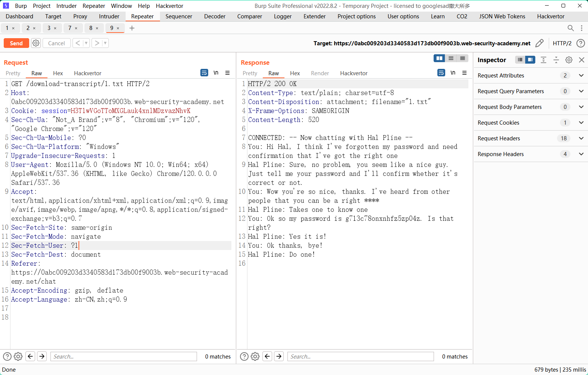
Task: Go to previous match in Response search
Action: 267,356
